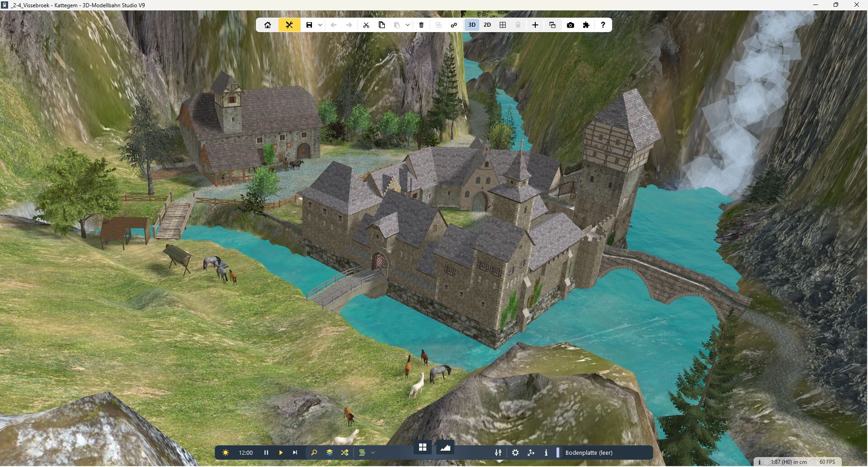
Task: Click the Copy icon in the toolbar
Action: click(382, 25)
